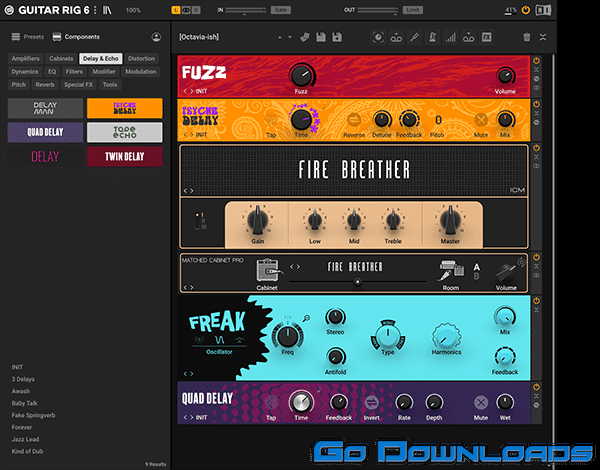The height and width of the screenshot is (470, 600).
Task: Click the Fire Breather cabinet slider
Action: coord(357,282)
